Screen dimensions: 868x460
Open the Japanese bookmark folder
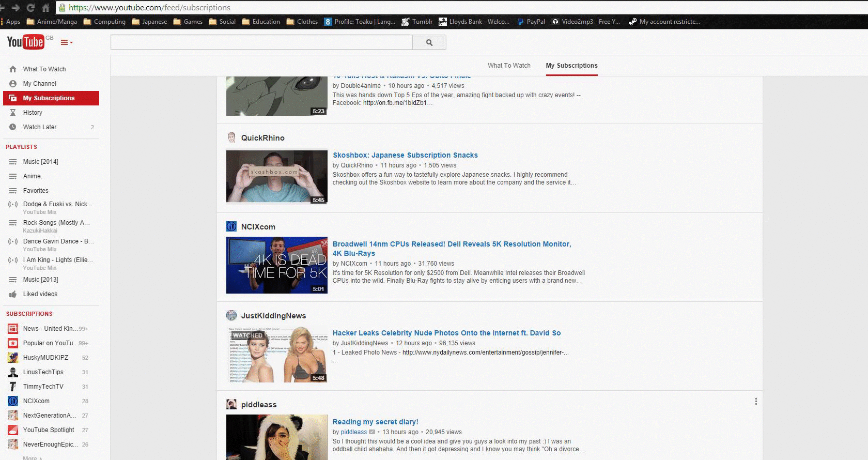click(x=149, y=22)
